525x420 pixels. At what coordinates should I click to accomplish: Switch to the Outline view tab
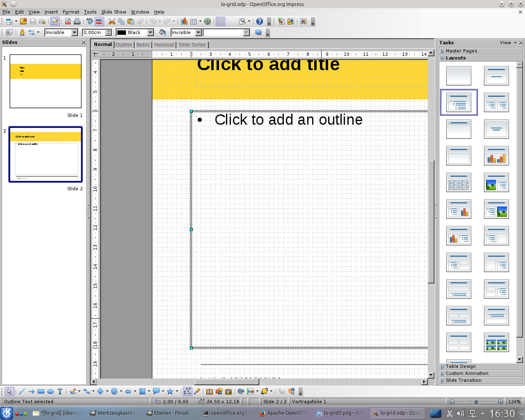click(123, 45)
